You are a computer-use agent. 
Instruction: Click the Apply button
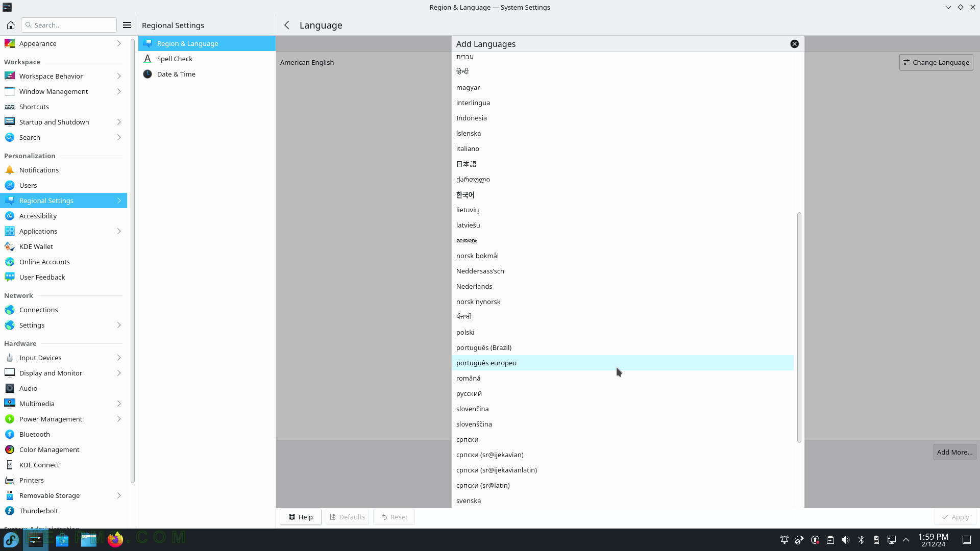pos(955,517)
